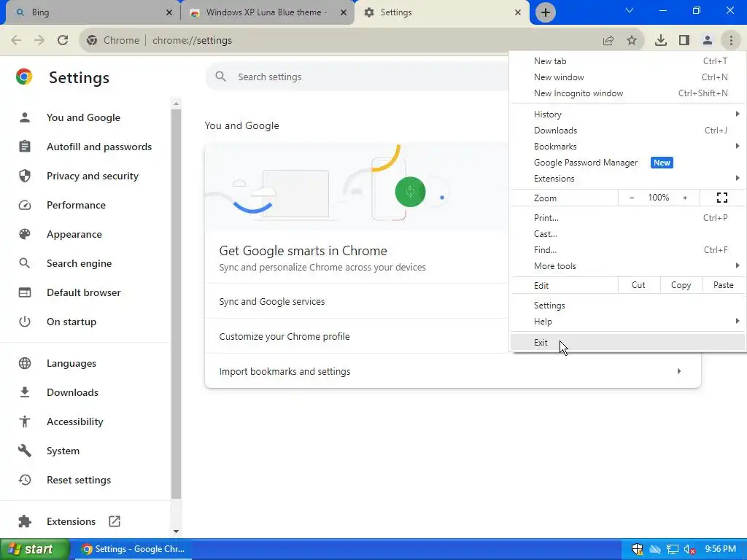
Task: Open Privacy and security settings
Action: point(93,176)
